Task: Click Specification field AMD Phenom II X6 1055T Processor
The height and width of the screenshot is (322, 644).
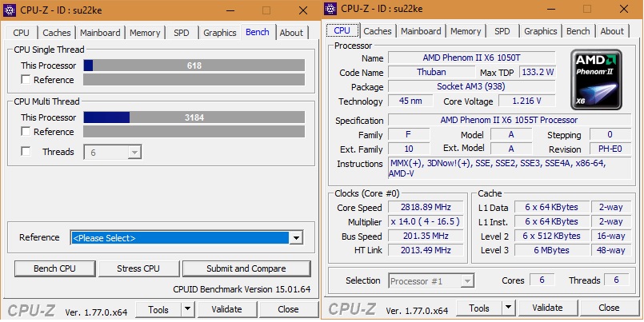Action: [510, 120]
